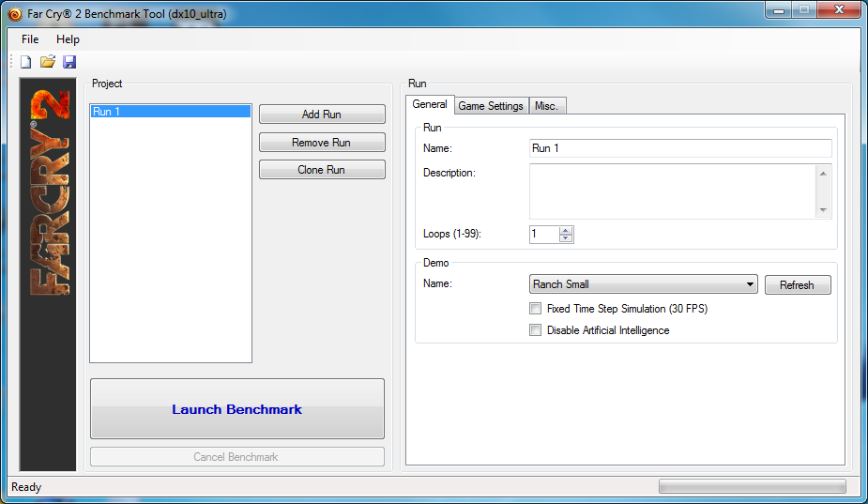Viewport: 868px width, 504px height.
Task: Click the Add Run button
Action: (322, 115)
